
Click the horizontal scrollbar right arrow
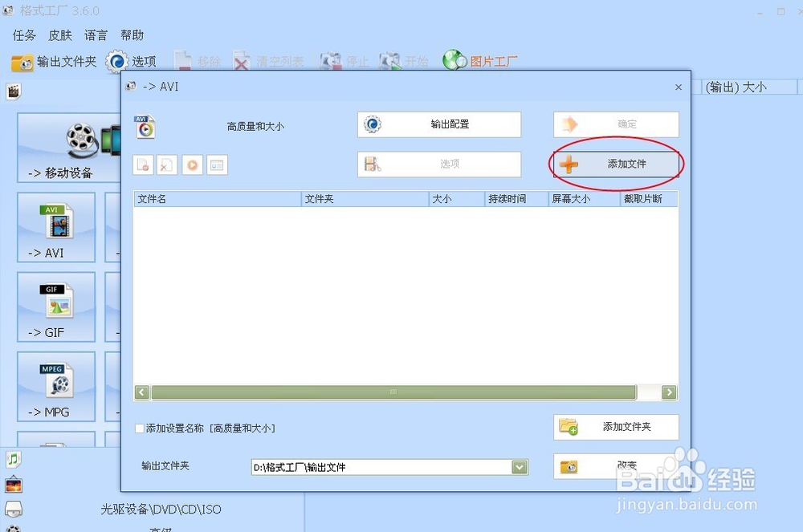[x=669, y=392]
